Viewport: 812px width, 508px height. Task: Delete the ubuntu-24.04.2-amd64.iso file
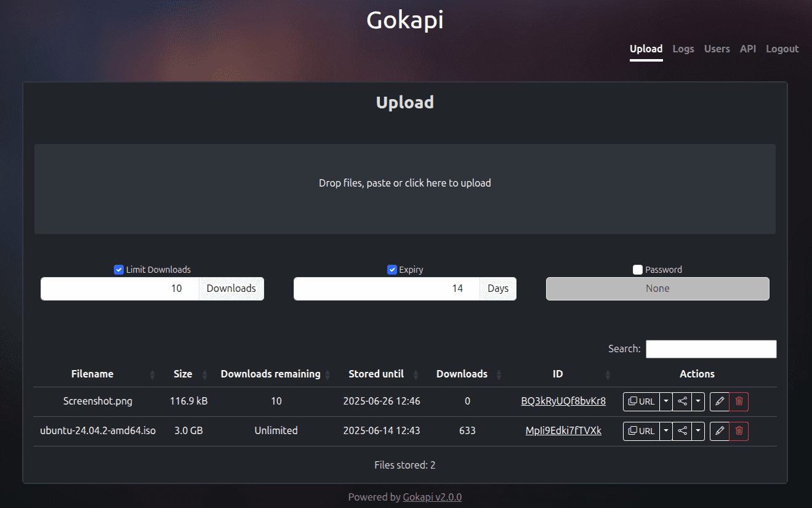click(739, 431)
